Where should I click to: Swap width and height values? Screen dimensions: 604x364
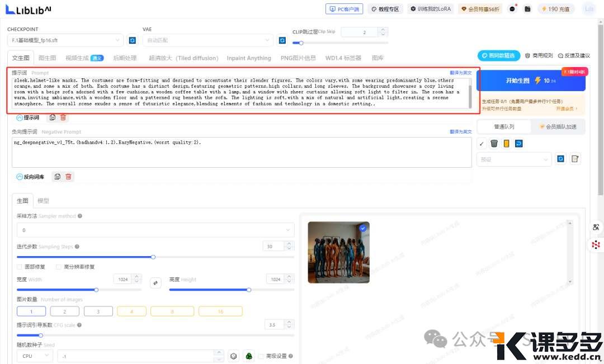coord(156,283)
